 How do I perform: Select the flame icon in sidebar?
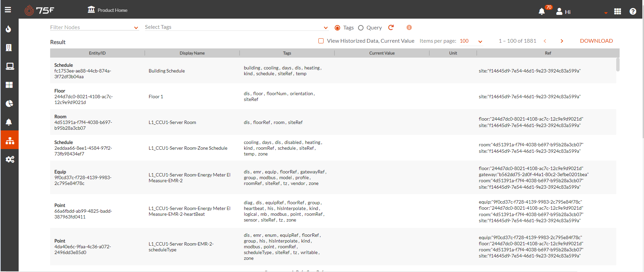[x=9, y=29]
